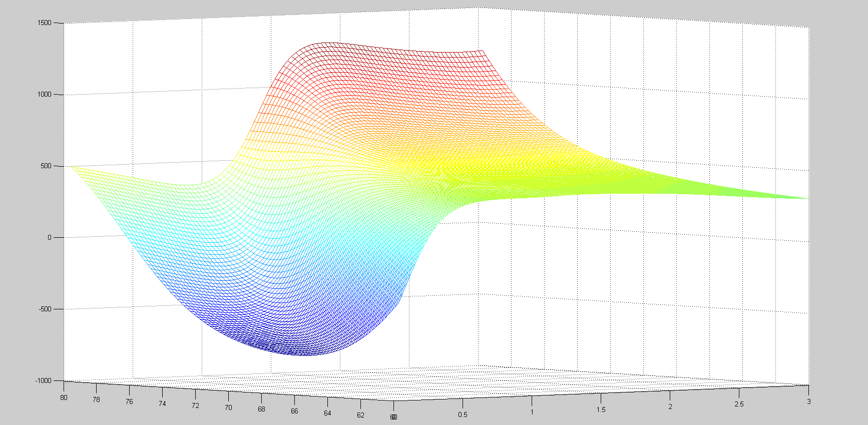Select the "2" right-hand axis tick label
The image size is (868, 425).
click(670, 407)
